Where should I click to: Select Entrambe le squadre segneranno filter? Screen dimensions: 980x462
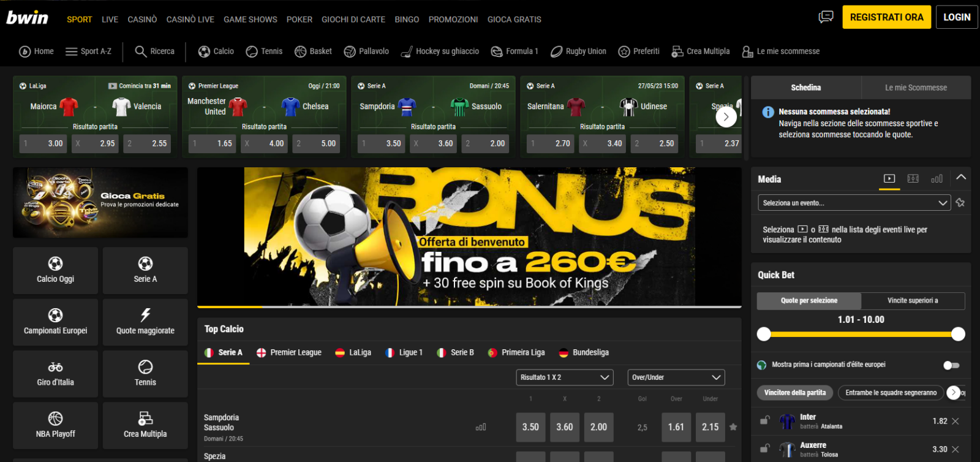point(891,393)
